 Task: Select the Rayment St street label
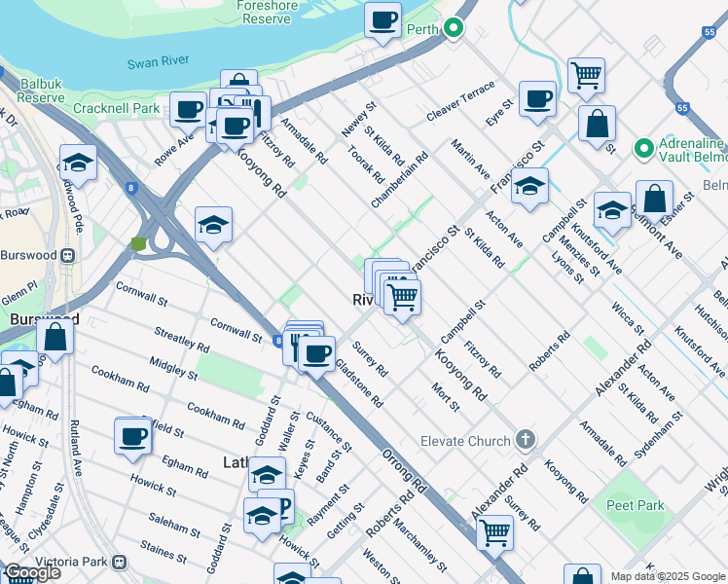click(328, 505)
